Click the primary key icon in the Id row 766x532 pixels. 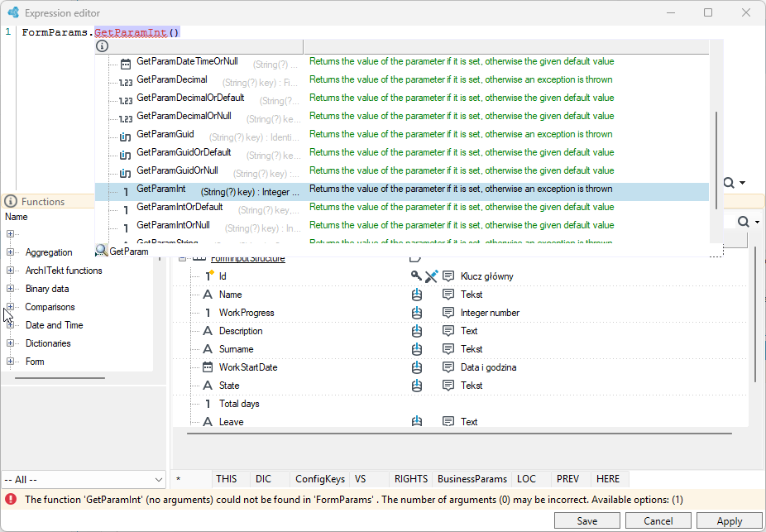tap(416, 276)
